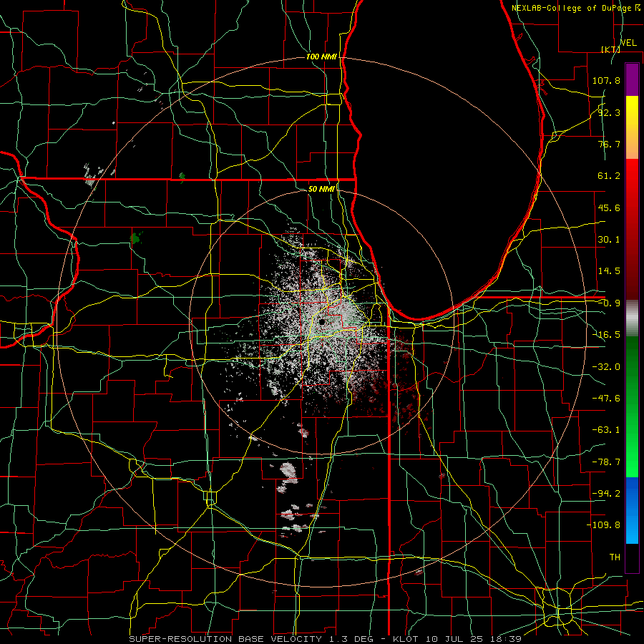This screenshot has height=644, width=644.
Task: Click the 50 NMI range ring label
Action: (321, 189)
